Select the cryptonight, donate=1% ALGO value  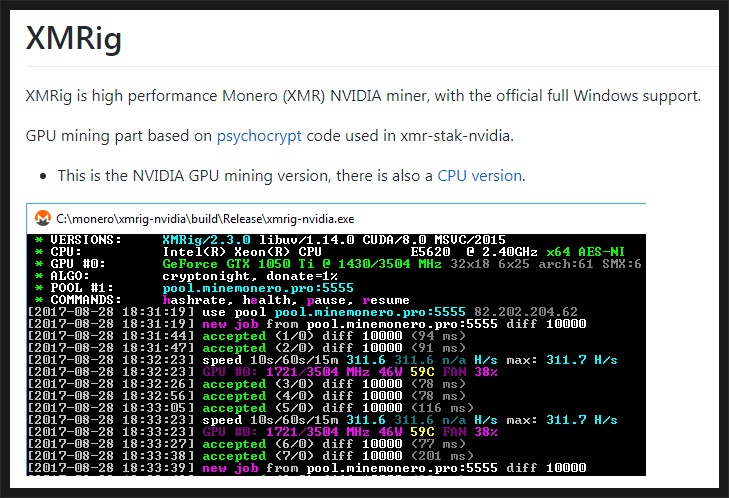tap(250, 276)
